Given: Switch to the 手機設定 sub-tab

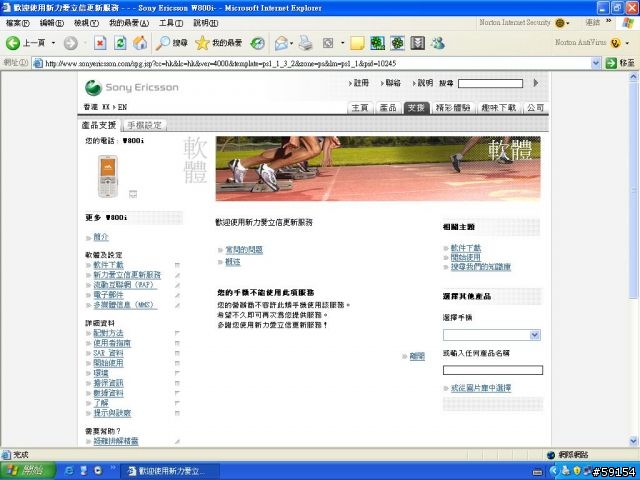Looking at the screenshot, I should (x=144, y=125).
